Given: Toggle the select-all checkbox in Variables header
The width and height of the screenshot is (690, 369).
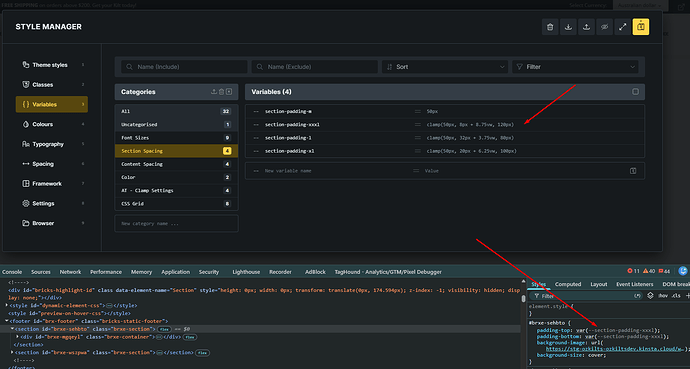Looking at the screenshot, I should point(635,92).
